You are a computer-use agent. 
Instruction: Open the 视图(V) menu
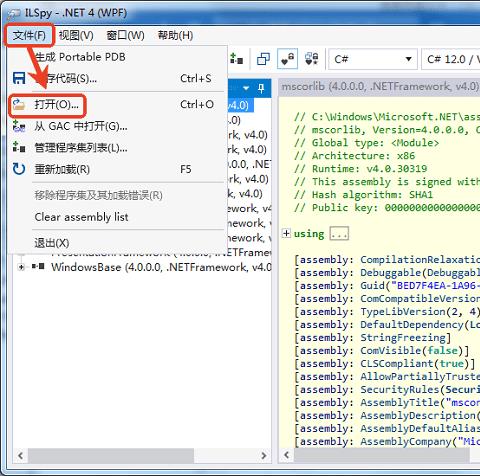(x=76, y=35)
